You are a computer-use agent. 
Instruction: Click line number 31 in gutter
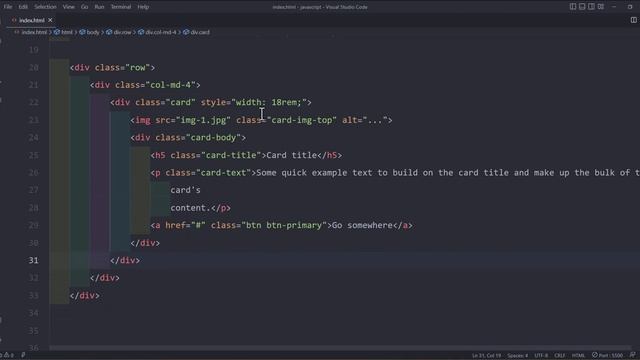tap(33, 260)
